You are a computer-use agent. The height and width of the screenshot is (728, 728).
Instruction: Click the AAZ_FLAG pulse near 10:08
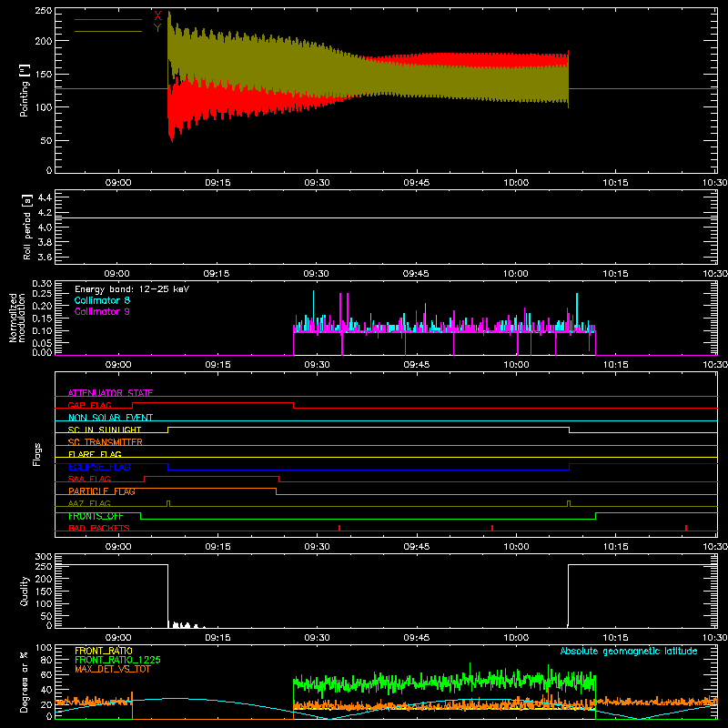569,504
